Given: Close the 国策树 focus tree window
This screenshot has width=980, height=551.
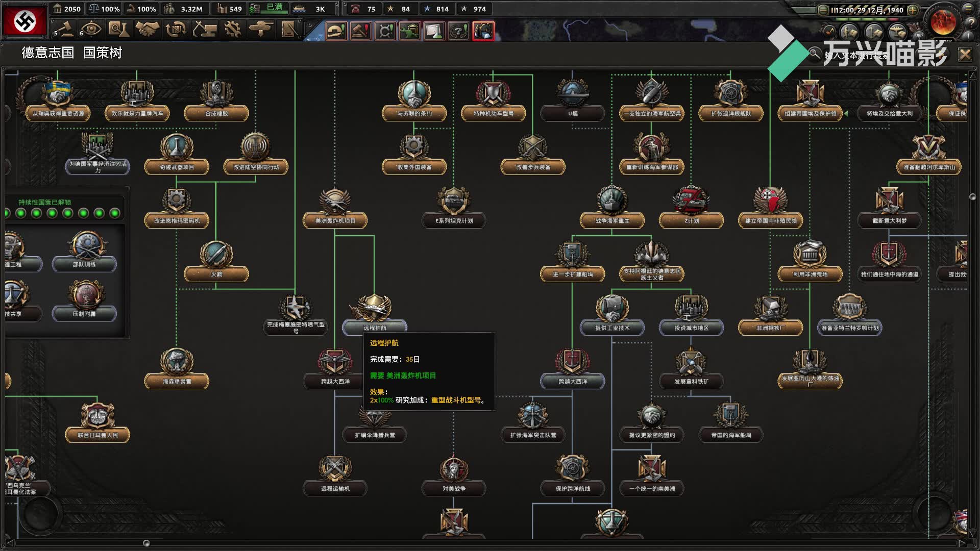Looking at the screenshot, I should pyautogui.click(x=965, y=54).
